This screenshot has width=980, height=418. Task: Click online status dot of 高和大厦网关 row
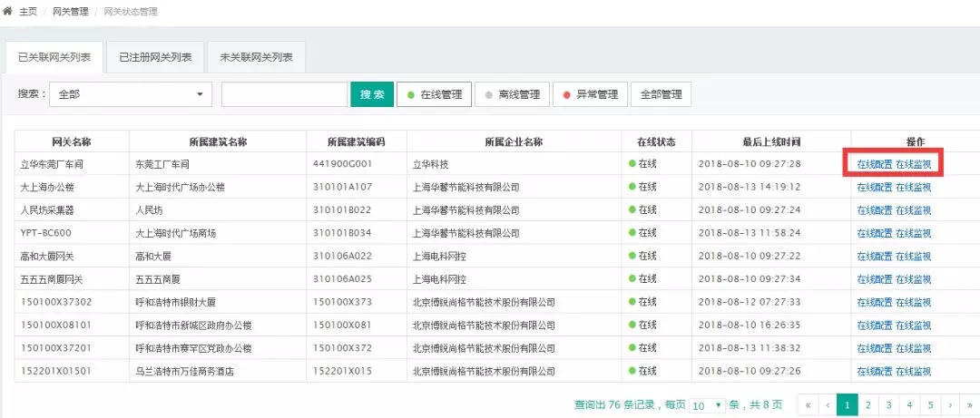coord(632,257)
